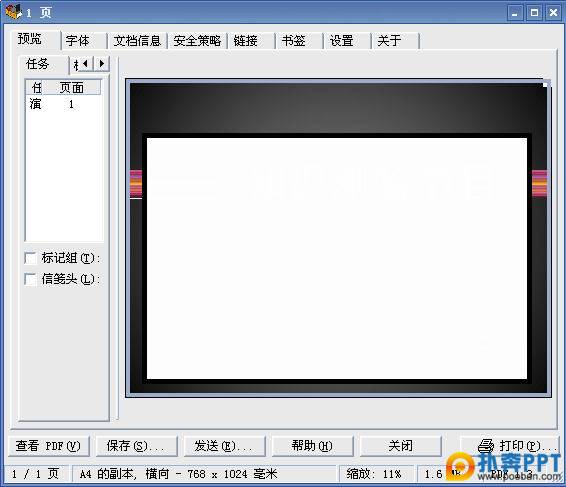Open the 文档信息 tab
This screenshot has width=566, height=487.
[138, 40]
